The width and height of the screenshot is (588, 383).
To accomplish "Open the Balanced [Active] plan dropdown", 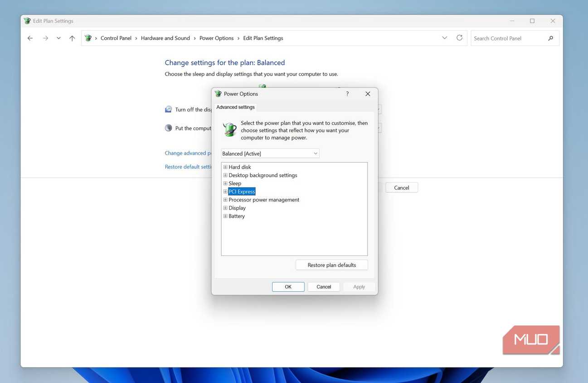I will (270, 153).
